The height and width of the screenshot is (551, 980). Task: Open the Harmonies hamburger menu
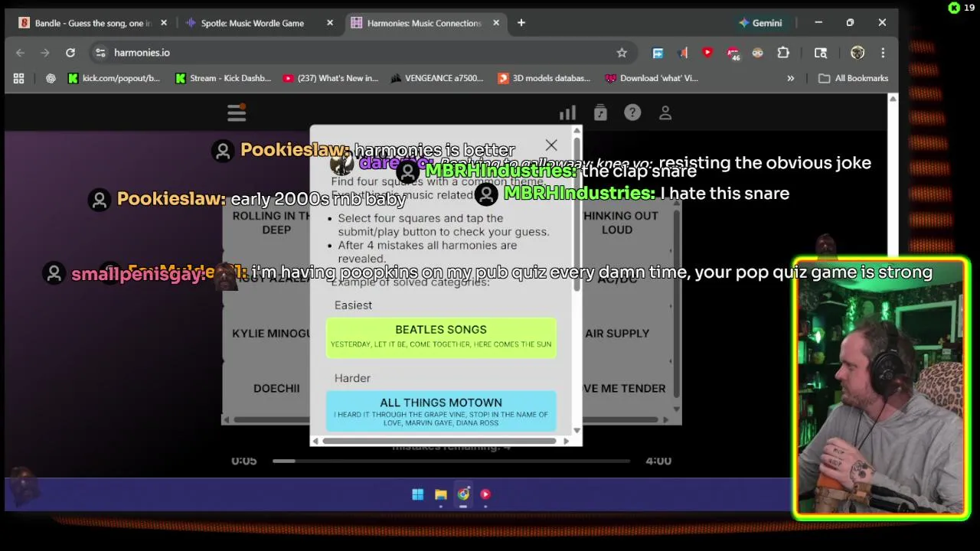[x=237, y=113]
